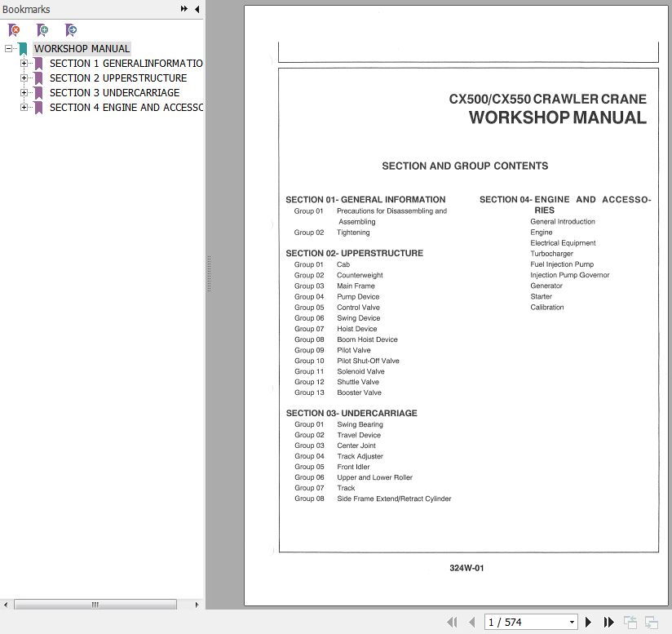Click the bookmarks scrollbar left arrow
The height and width of the screenshot is (634, 672).
[x=6, y=605]
